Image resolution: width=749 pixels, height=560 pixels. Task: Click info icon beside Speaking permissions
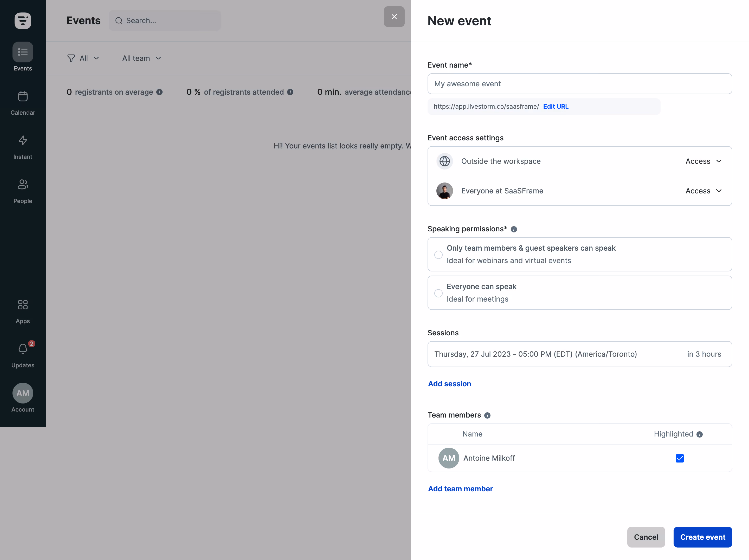coord(514,229)
